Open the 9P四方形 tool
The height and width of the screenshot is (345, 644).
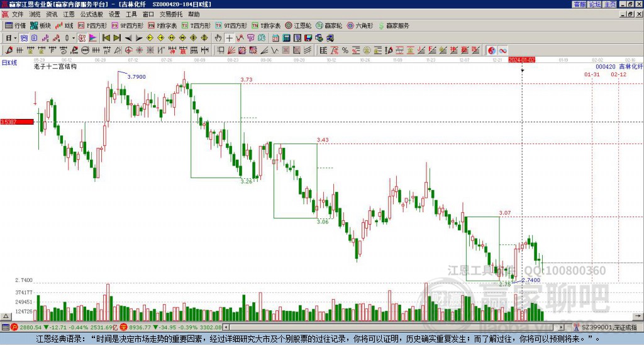[127, 25]
